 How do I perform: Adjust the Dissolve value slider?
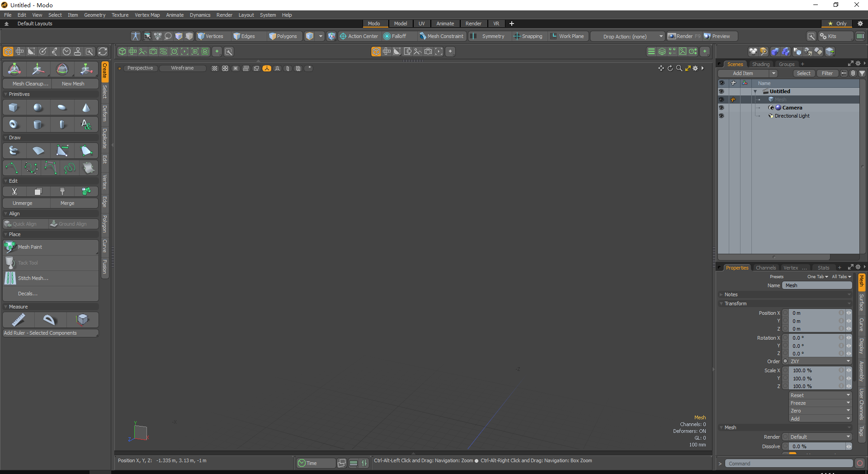pos(848,446)
